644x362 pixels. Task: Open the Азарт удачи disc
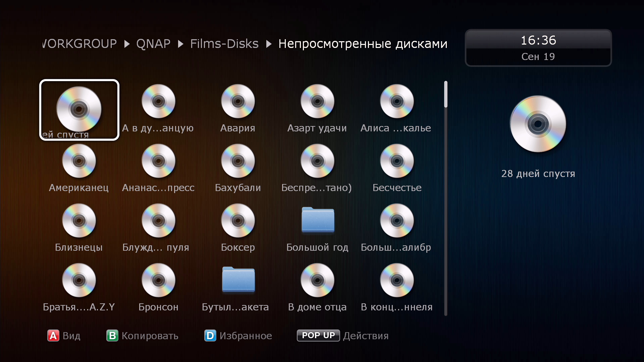click(x=317, y=102)
